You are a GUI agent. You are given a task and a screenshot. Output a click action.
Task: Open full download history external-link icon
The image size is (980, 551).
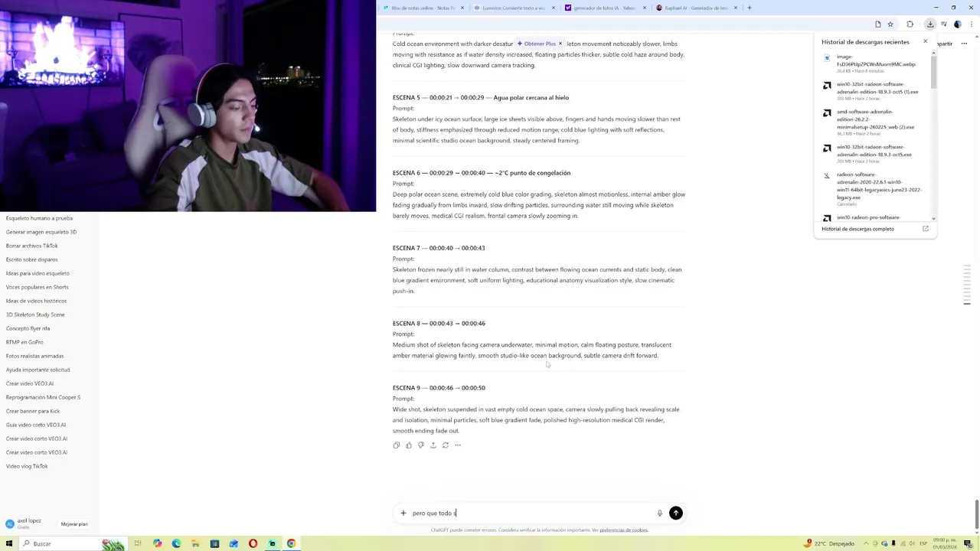tap(925, 229)
